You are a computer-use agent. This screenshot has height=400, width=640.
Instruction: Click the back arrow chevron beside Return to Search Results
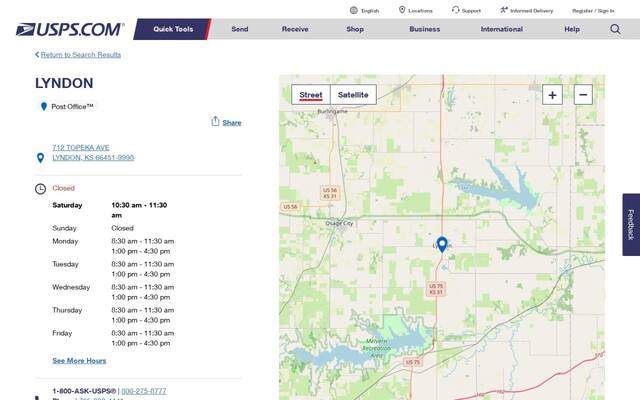[x=37, y=54]
